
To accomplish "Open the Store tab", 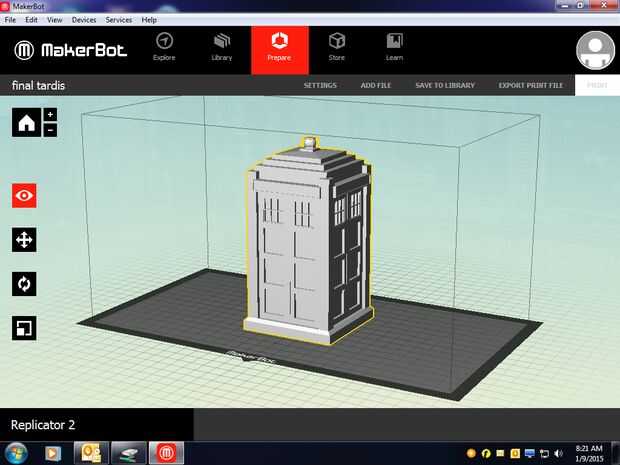I will (336, 47).
